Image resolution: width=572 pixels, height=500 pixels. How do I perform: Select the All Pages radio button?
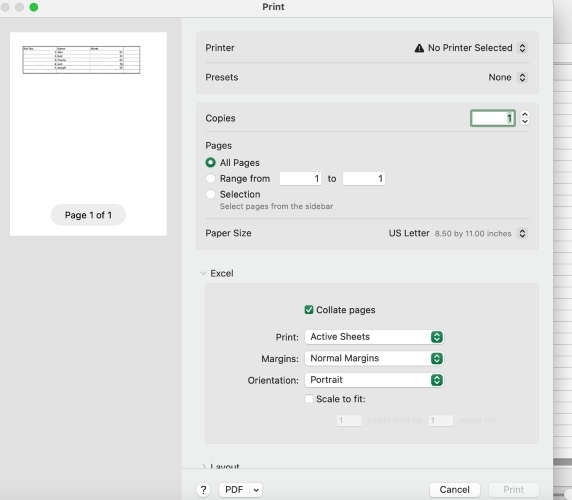coord(210,162)
